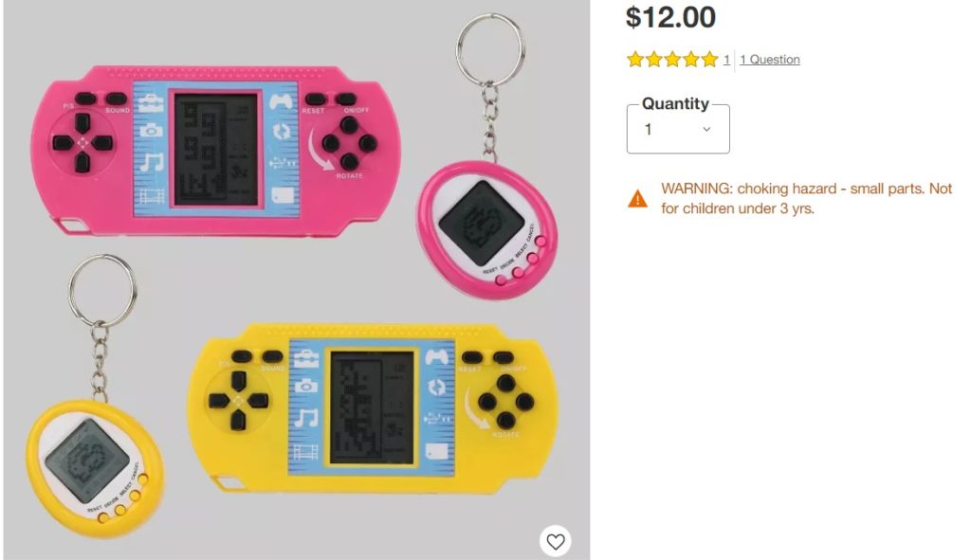Click the fifth yellow rating star

point(709,60)
